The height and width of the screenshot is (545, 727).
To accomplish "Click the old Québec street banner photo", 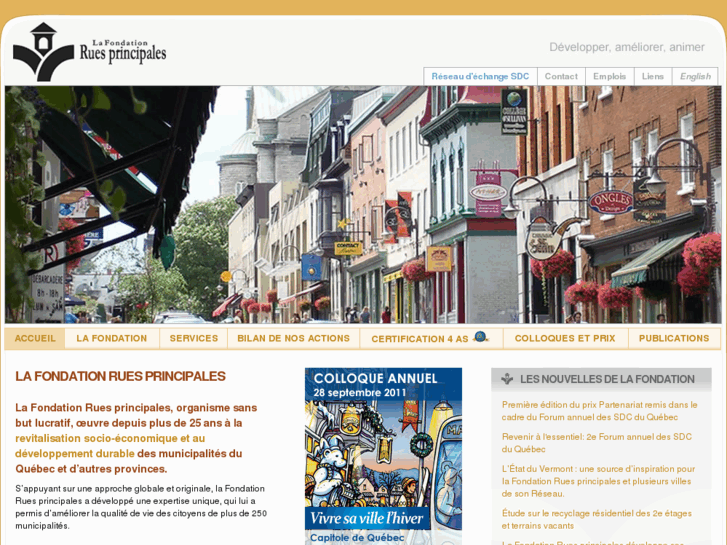I will (x=363, y=205).
